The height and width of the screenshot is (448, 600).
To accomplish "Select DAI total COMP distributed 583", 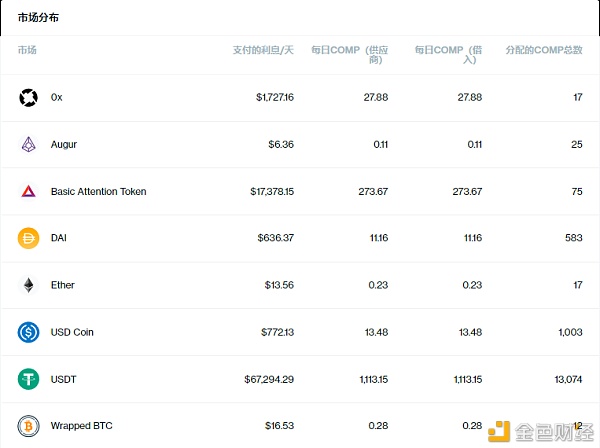I will pos(574,238).
